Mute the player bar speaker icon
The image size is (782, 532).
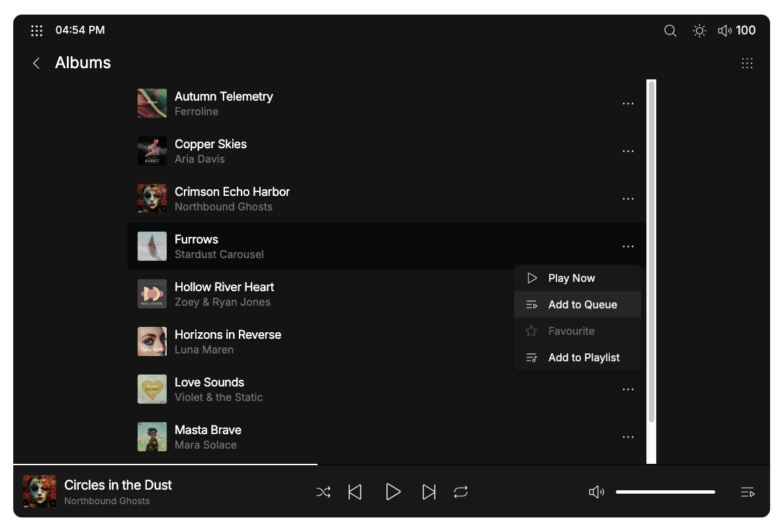coord(596,492)
